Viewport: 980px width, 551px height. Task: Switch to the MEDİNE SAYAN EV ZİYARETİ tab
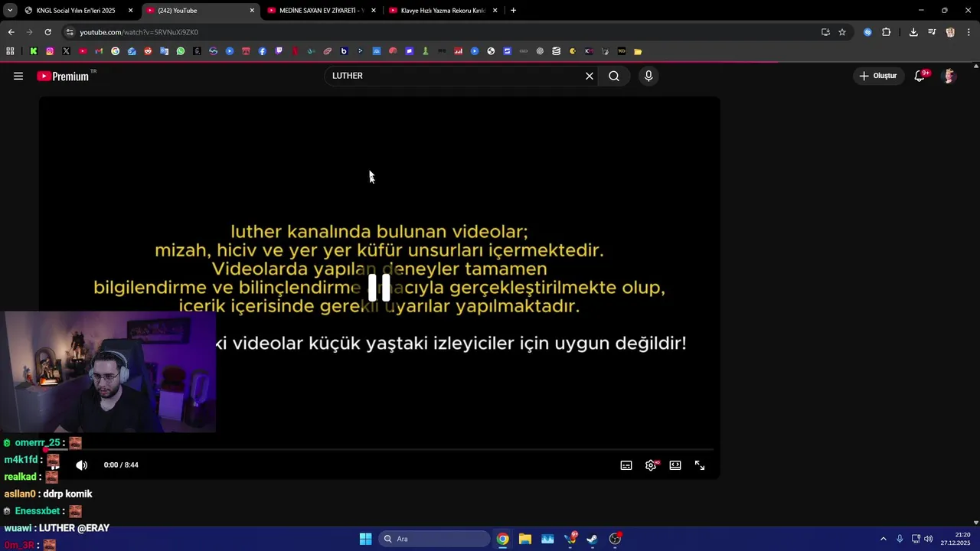(x=322, y=11)
